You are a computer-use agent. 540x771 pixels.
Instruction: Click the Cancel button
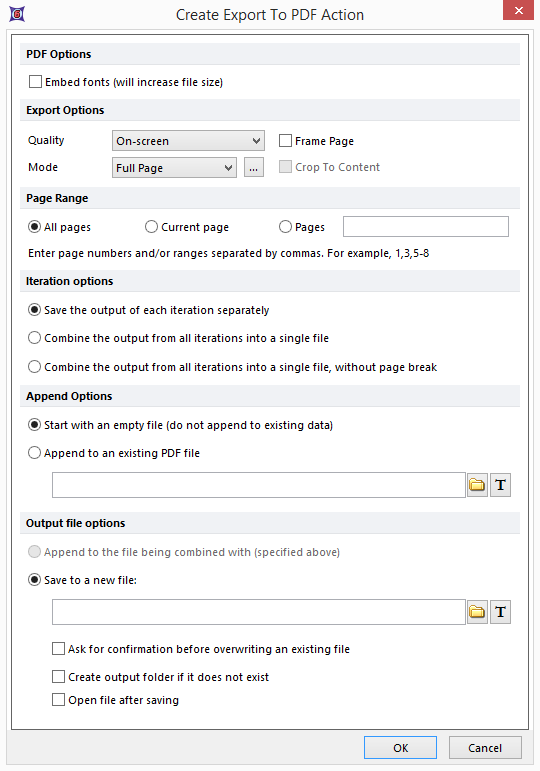click(x=485, y=747)
